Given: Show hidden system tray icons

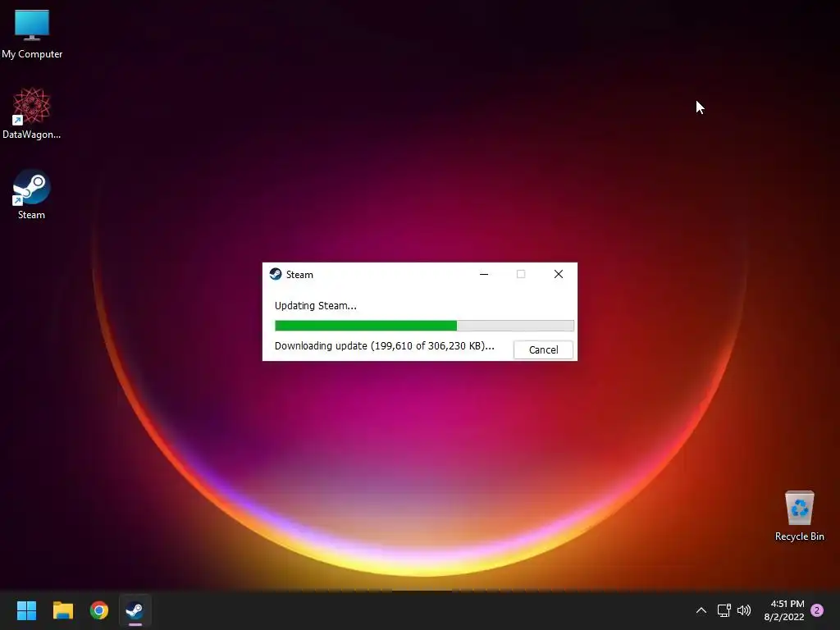Looking at the screenshot, I should [701, 610].
